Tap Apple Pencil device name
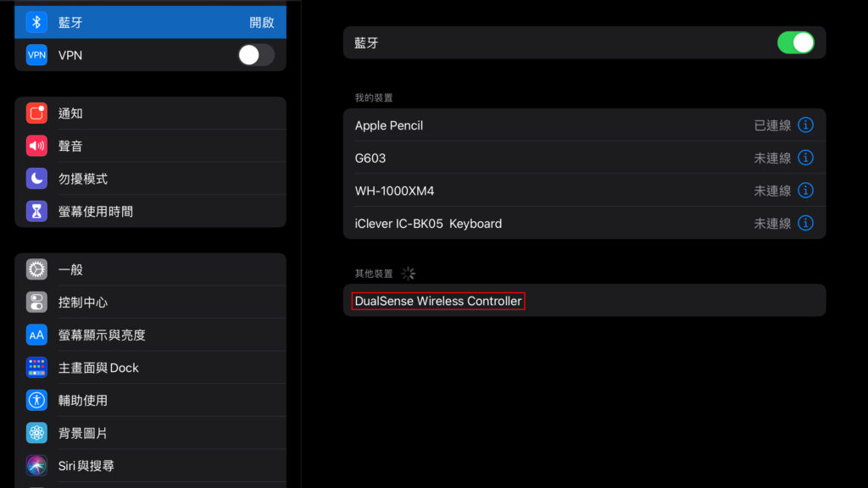 [x=388, y=125]
